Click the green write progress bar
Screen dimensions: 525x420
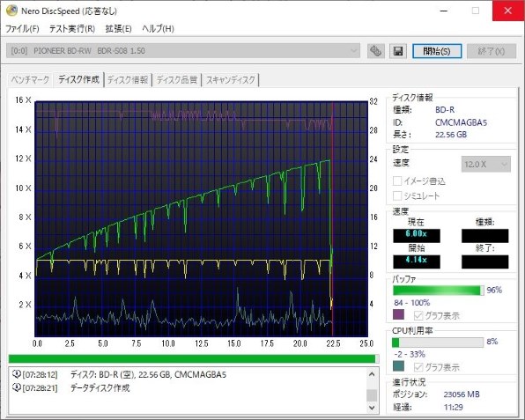click(x=194, y=358)
